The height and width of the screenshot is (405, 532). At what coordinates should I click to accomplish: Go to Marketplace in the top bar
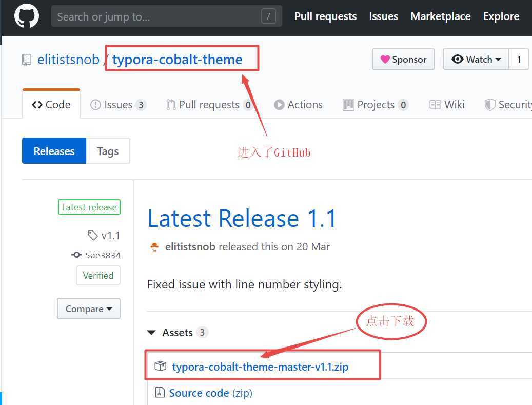tap(440, 16)
